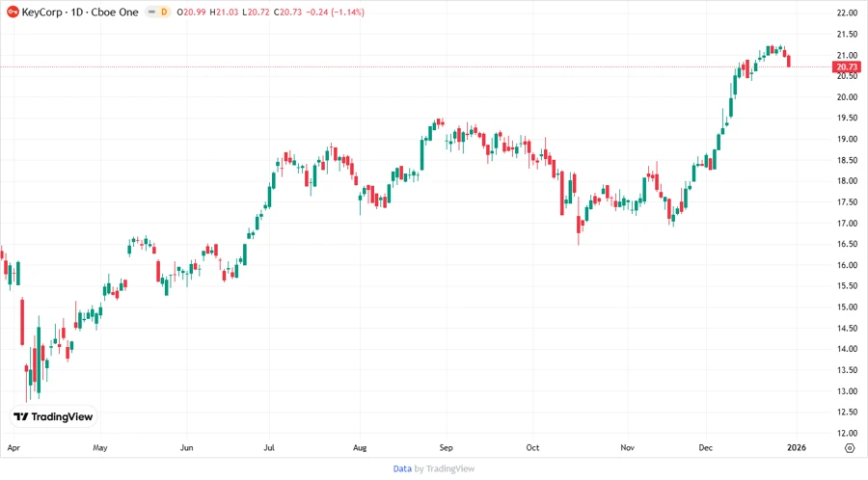Image resolution: width=868 pixels, height=480 pixels.
Task: Click the Dec label on time axis
Action: click(706, 447)
